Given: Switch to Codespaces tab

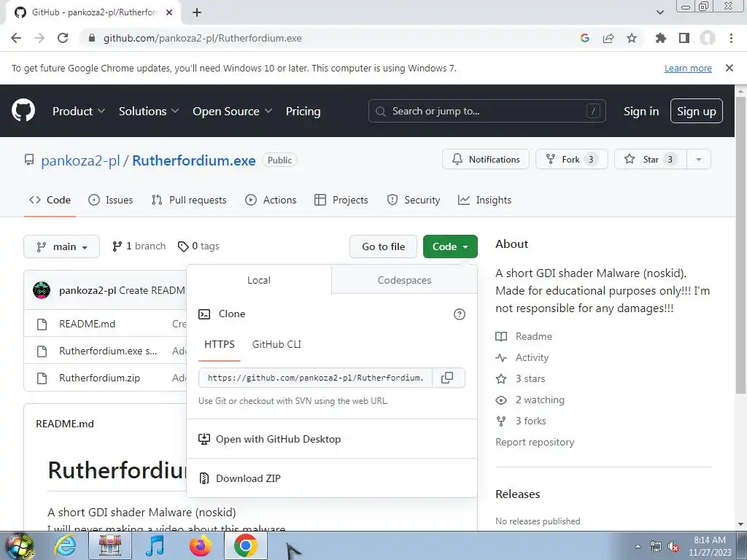Looking at the screenshot, I should (404, 280).
